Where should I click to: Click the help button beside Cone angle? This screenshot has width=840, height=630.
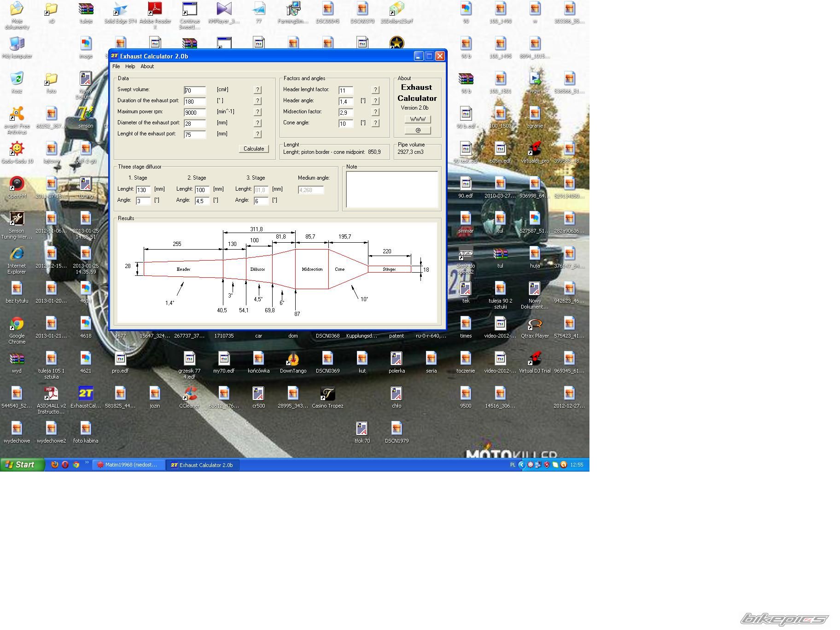click(x=375, y=123)
